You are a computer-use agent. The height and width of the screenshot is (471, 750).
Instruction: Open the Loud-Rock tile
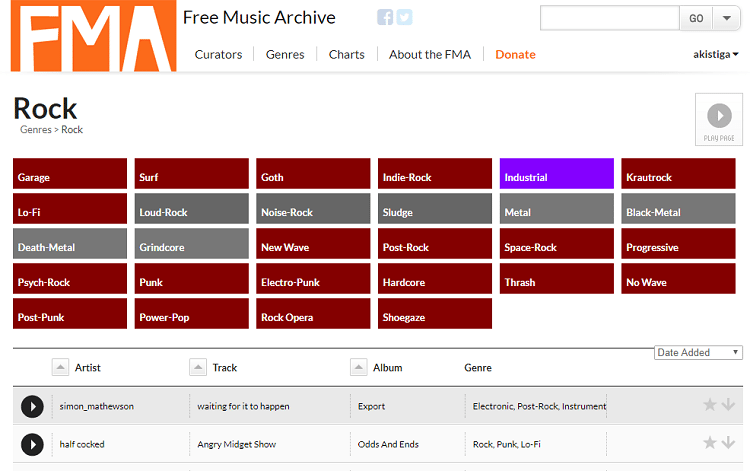point(191,208)
